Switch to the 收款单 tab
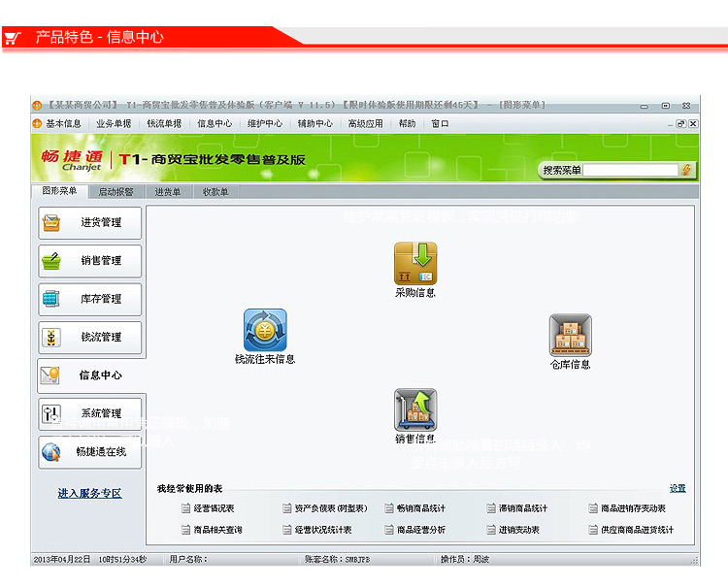Screen dimensions: 728x587 [215, 192]
